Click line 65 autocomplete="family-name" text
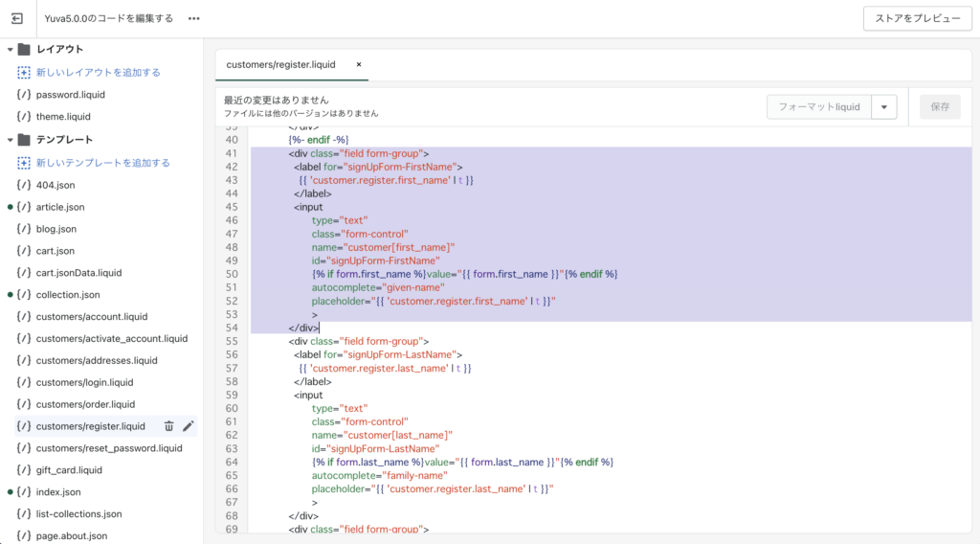 379,476
